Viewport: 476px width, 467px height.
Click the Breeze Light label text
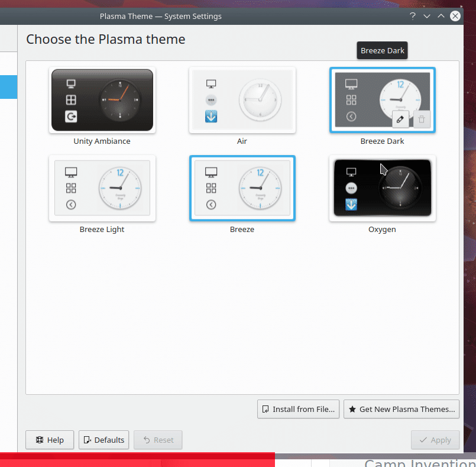coord(102,230)
